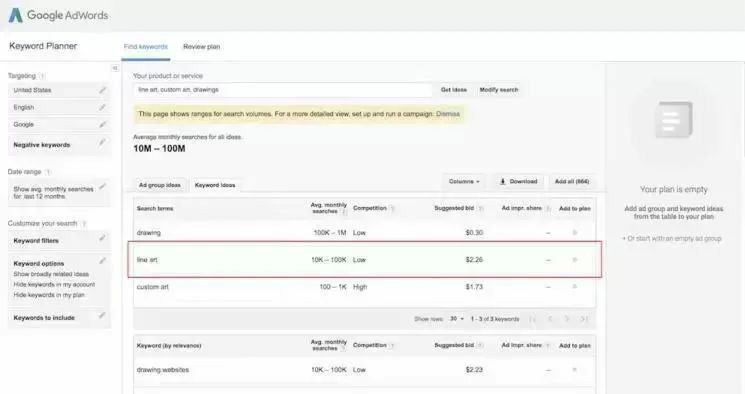Download keyword ideas
The height and width of the screenshot is (394, 745).
pyautogui.click(x=518, y=182)
